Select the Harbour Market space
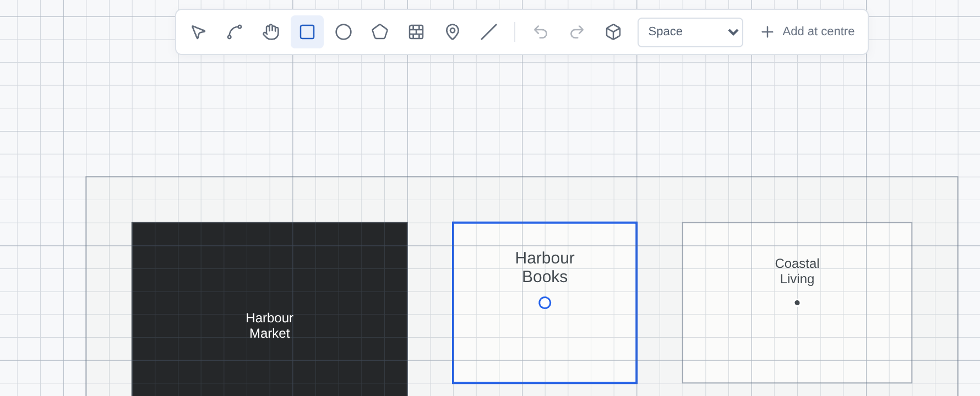This screenshot has height=396, width=980. point(270,309)
